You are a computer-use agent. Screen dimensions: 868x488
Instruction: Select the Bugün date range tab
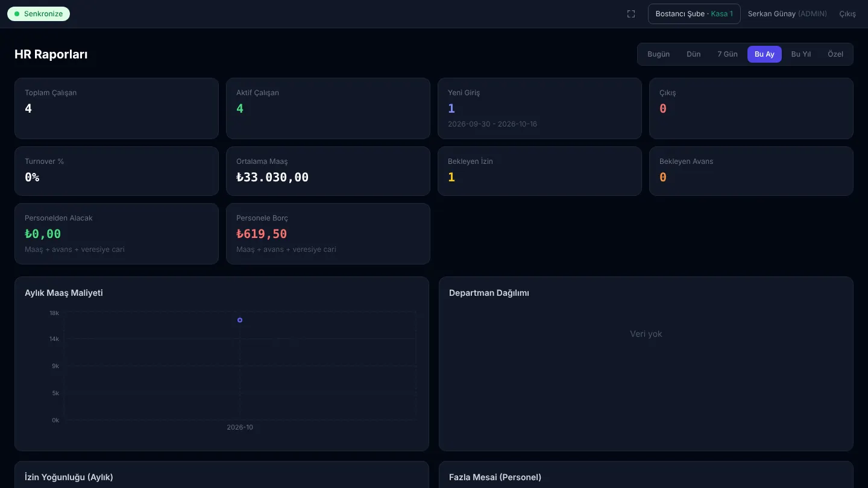pyautogui.click(x=658, y=54)
